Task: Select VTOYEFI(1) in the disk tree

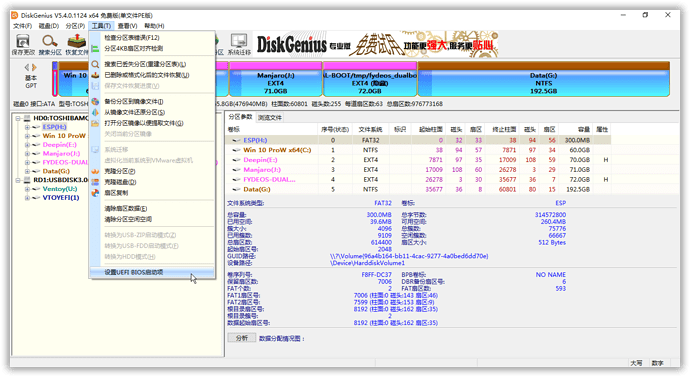Action: pos(61,198)
